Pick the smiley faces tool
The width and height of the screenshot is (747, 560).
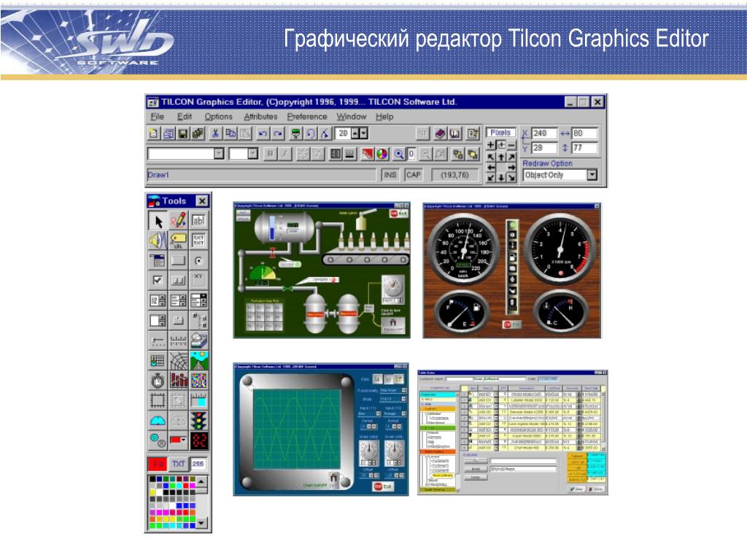158,440
